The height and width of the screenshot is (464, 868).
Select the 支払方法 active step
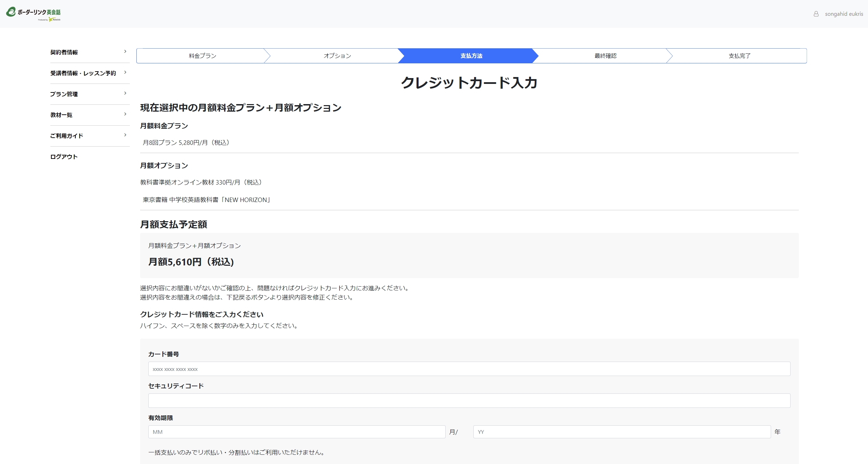471,56
